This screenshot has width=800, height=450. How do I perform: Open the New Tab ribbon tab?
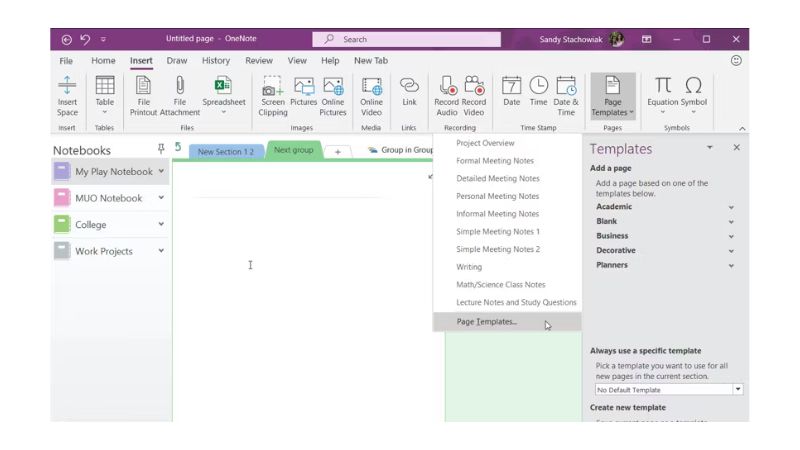tap(371, 61)
